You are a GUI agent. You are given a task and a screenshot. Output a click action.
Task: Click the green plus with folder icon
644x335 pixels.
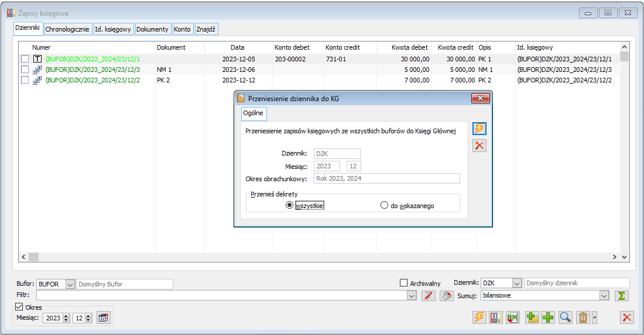click(532, 317)
